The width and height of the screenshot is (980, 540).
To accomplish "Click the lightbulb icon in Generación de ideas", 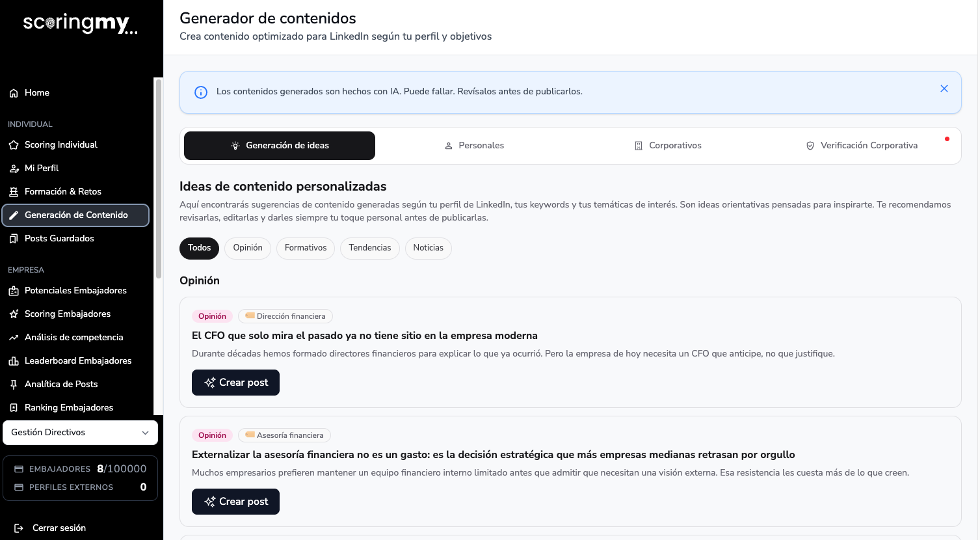I will (235, 146).
